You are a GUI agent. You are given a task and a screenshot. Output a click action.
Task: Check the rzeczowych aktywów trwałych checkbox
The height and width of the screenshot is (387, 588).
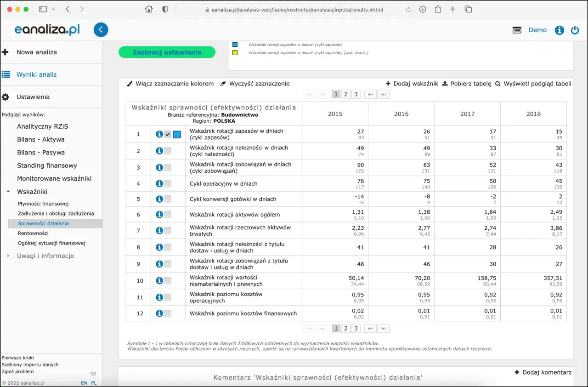click(168, 230)
